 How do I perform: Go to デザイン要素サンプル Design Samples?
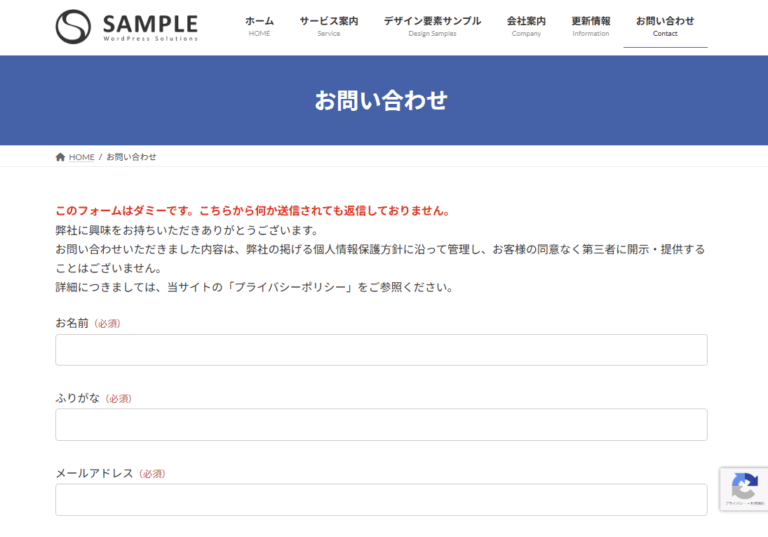(x=432, y=26)
